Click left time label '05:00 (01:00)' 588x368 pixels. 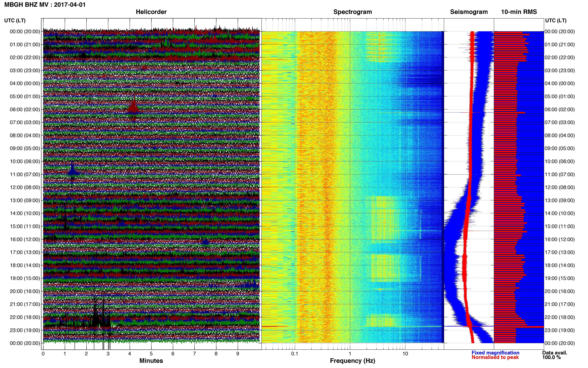click(x=25, y=96)
